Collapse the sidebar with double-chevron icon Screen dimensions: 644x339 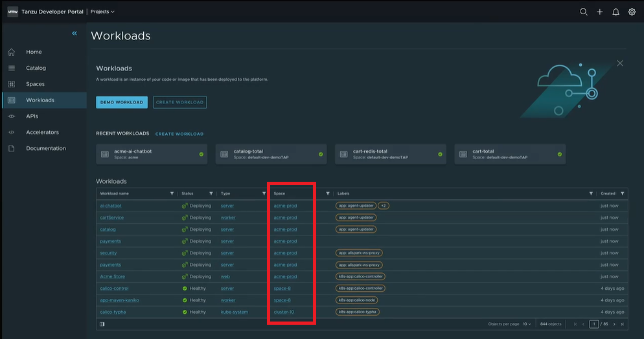[75, 33]
